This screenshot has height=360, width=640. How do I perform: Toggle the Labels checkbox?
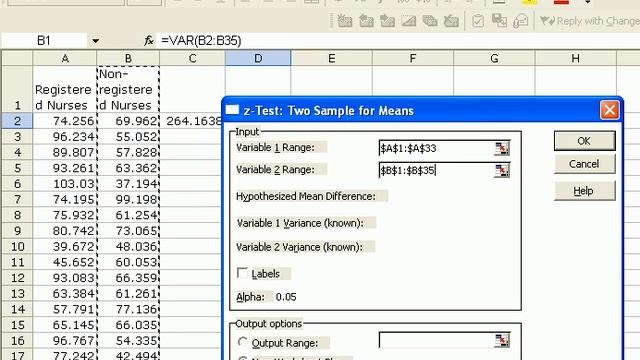point(242,273)
